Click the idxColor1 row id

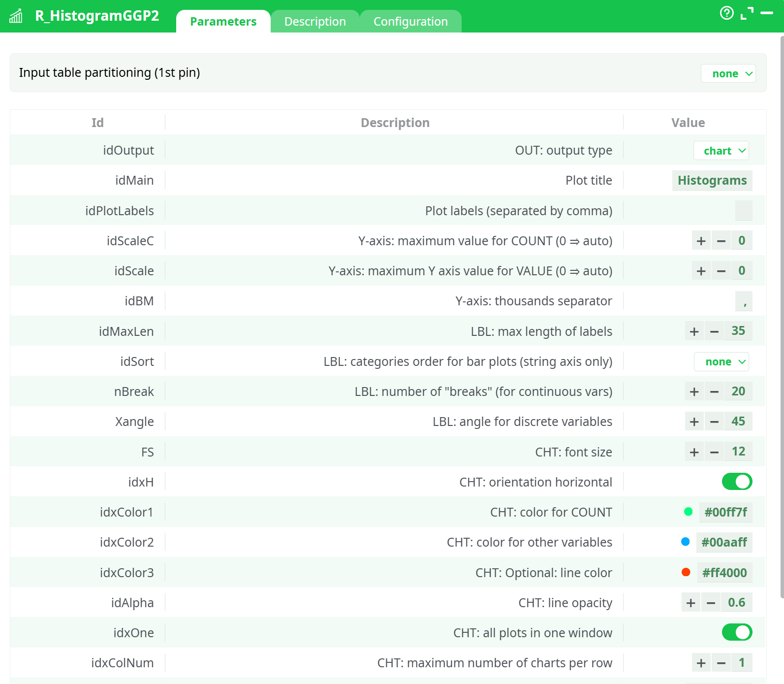point(126,512)
